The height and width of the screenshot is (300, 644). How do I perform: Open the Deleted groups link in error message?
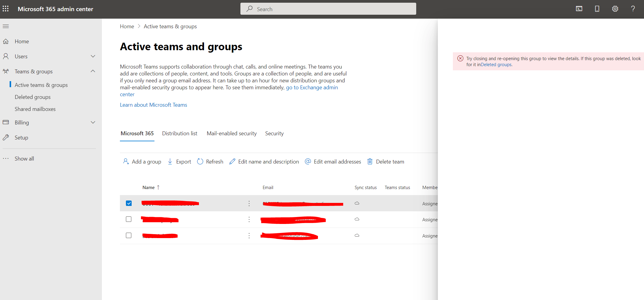(496, 65)
